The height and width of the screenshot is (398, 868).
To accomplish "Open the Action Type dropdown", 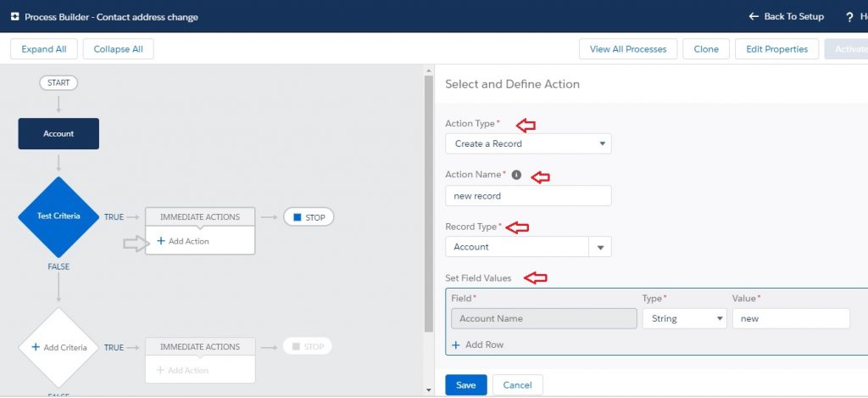I will [x=528, y=143].
